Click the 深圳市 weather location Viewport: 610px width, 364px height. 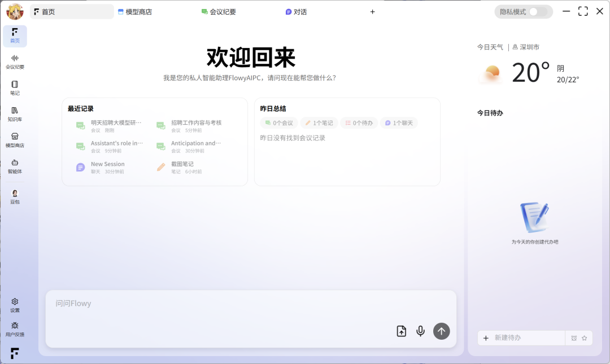[526, 47]
